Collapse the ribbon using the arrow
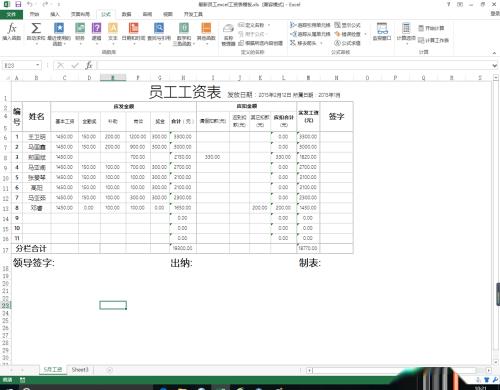The height and width of the screenshot is (390, 500). click(494, 53)
